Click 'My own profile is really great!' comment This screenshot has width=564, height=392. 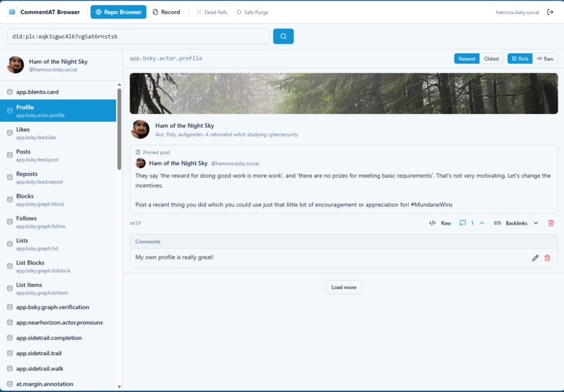click(x=174, y=258)
